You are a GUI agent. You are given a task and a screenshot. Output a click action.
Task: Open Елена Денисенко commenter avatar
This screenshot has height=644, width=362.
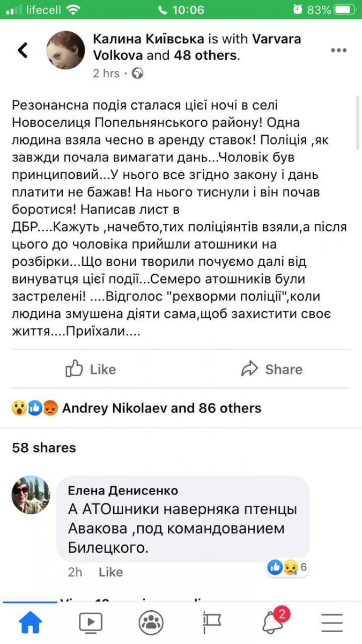point(31,494)
